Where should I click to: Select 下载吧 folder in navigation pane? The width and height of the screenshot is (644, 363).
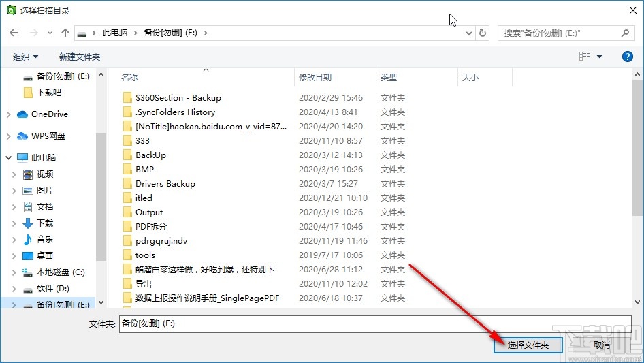click(48, 93)
